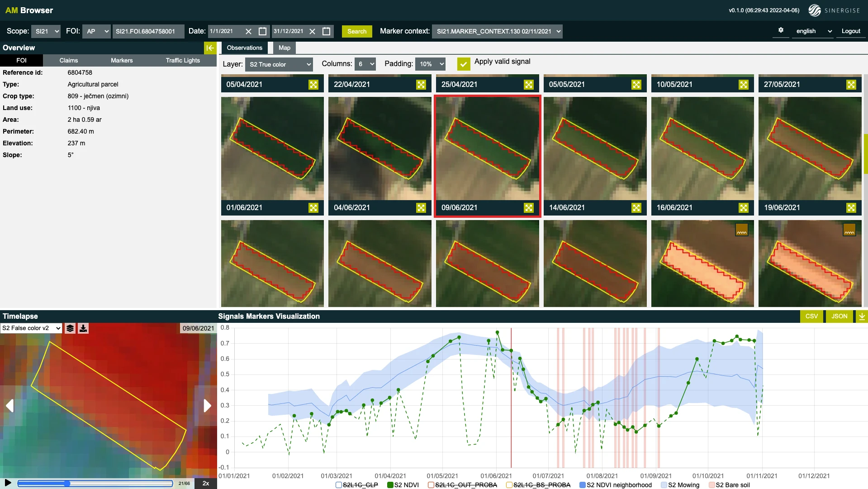Click the fullscreen icon on 25/04/2021 observation

[528, 85]
